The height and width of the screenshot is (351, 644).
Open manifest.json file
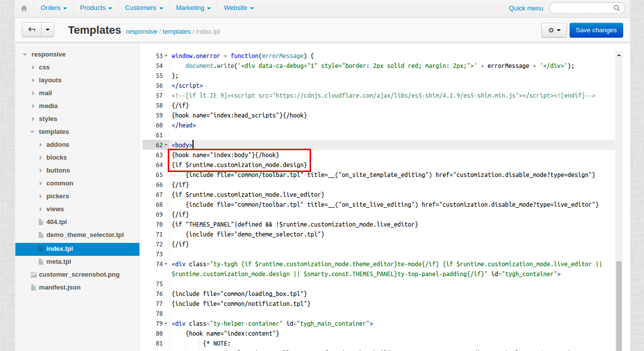(60, 288)
